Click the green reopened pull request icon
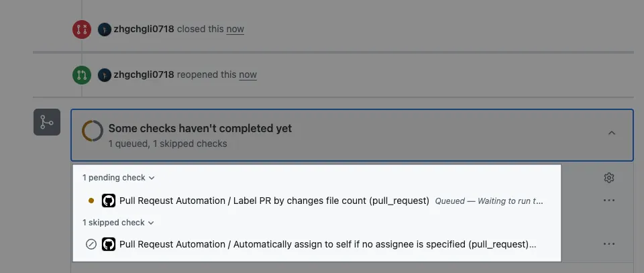The width and height of the screenshot is (644, 273). (81, 74)
